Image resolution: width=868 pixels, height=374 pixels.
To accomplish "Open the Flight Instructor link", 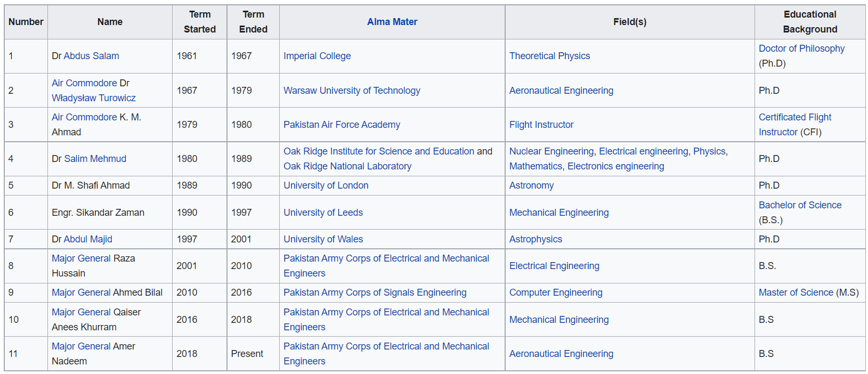I will (x=541, y=125).
